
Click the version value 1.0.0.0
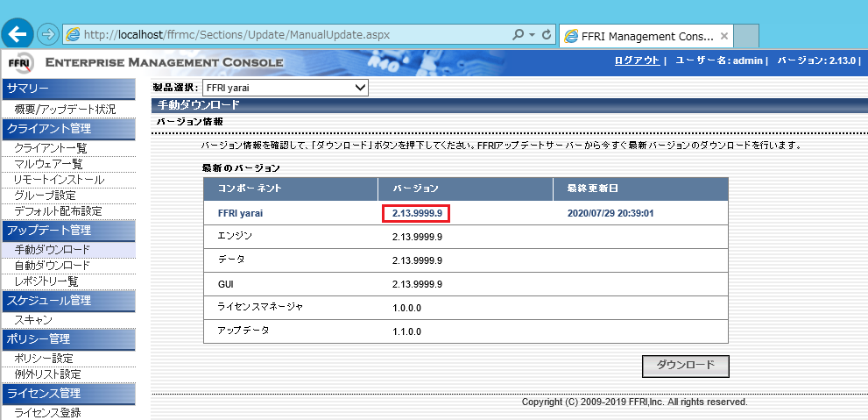407,308
